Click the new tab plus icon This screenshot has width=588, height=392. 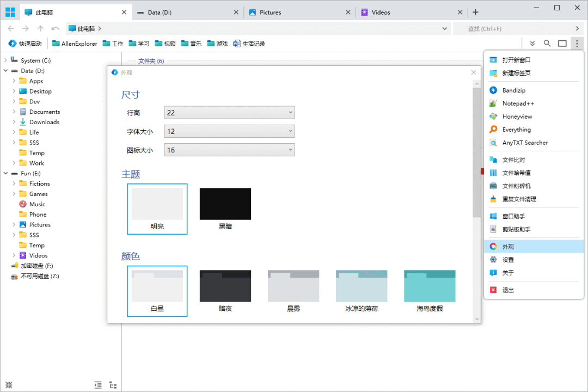pos(475,12)
